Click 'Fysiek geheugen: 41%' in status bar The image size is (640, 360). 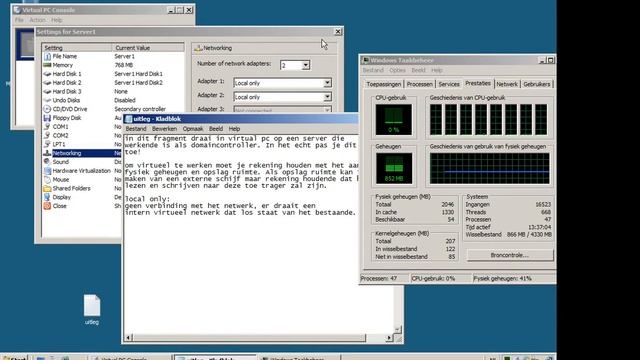[x=502, y=278]
